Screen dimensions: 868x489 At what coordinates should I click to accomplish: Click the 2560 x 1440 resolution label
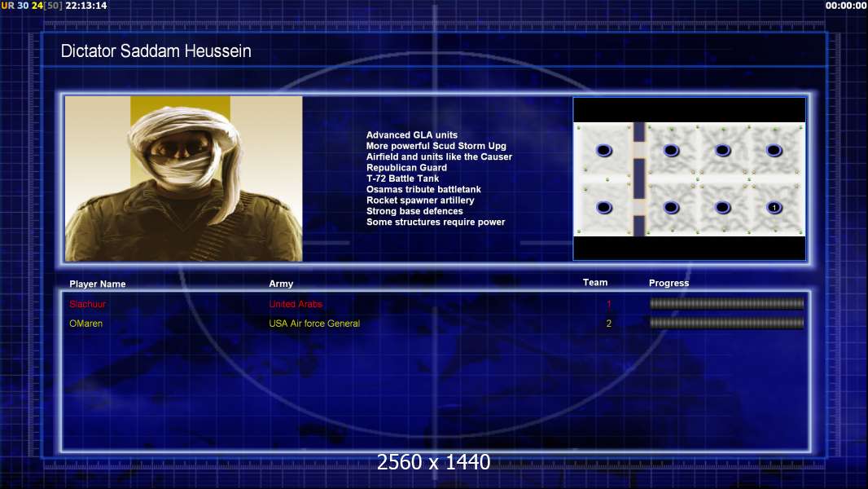pyautogui.click(x=433, y=462)
